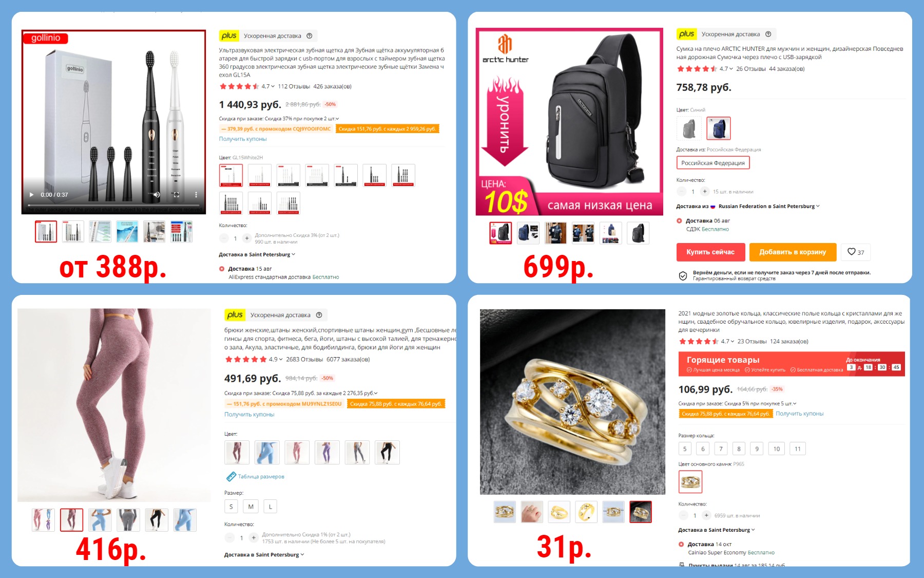
Task: Select the blue bag color swatch
Action: tap(718, 128)
